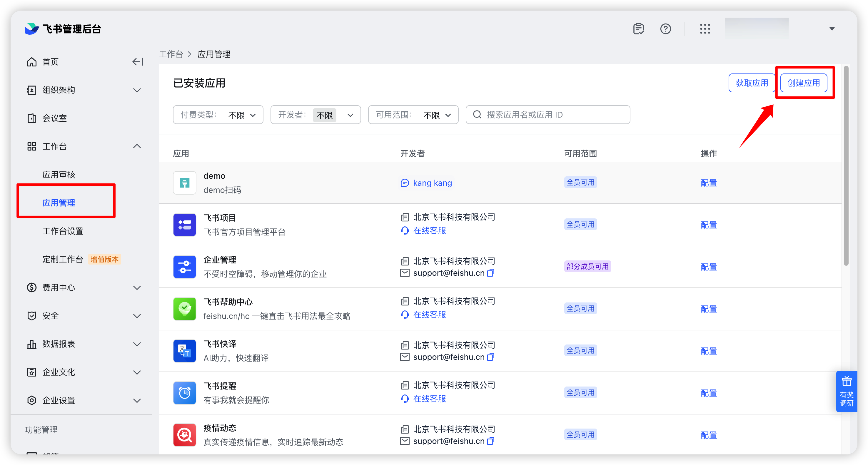Click the 数据报表 bar chart icon

click(32, 344)
